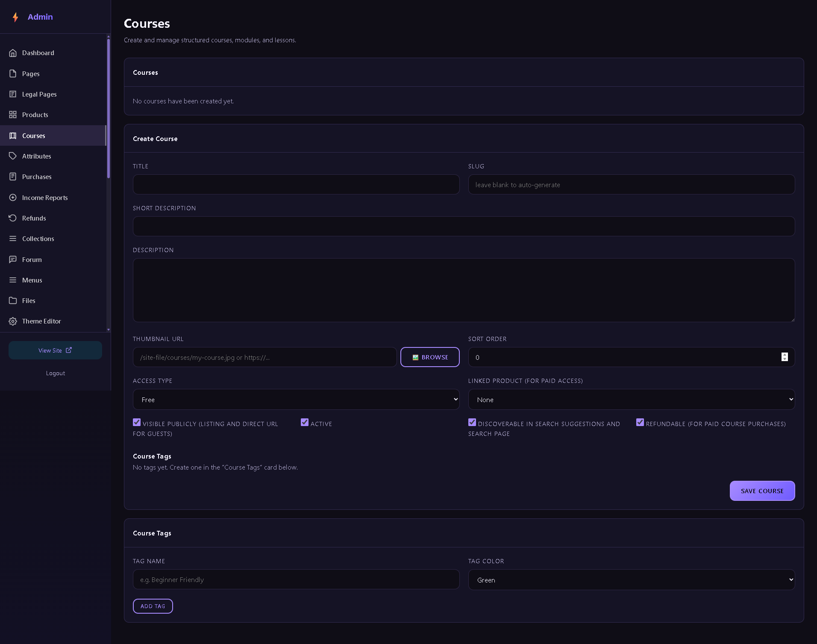Uncheck Visible Publicly checkbox

(x=137, y=422)
